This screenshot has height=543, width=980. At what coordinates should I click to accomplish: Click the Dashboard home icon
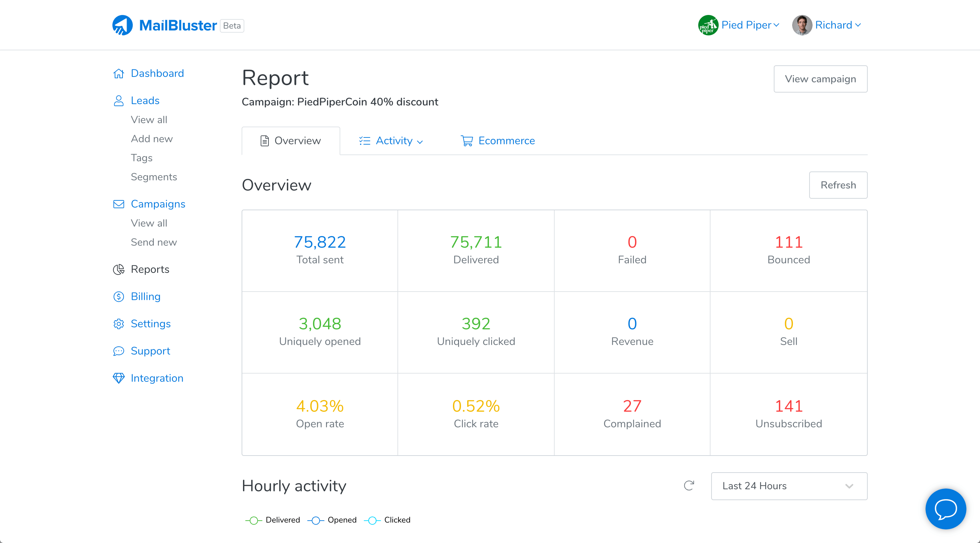tap(119, 73)
